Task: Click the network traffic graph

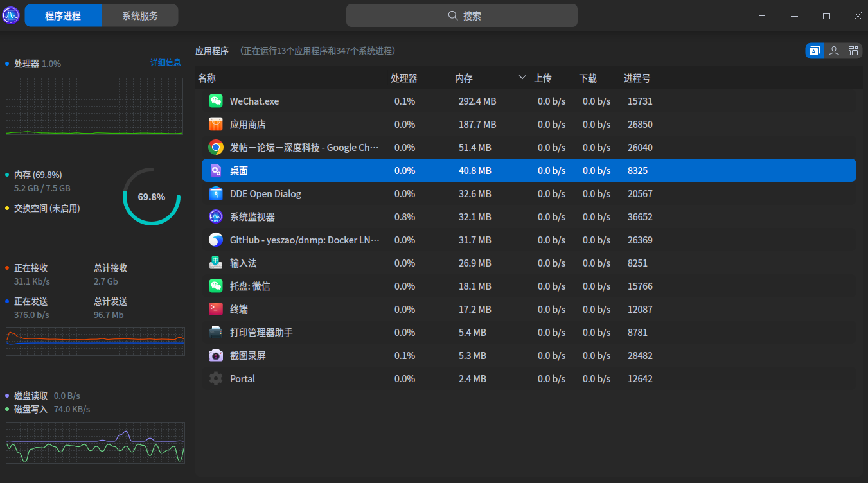Action: tap(95, 340)
